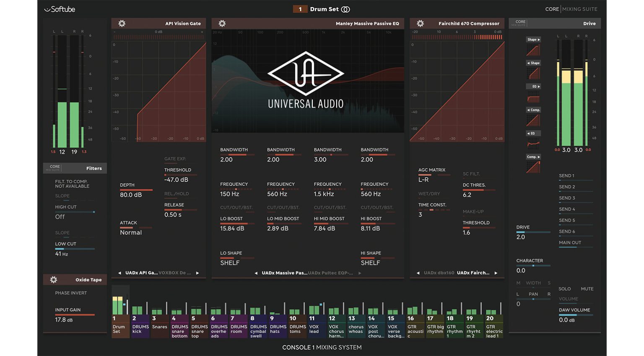The image size is (644, 356).
Task: Mute the output channel
Action: (587, 289)
